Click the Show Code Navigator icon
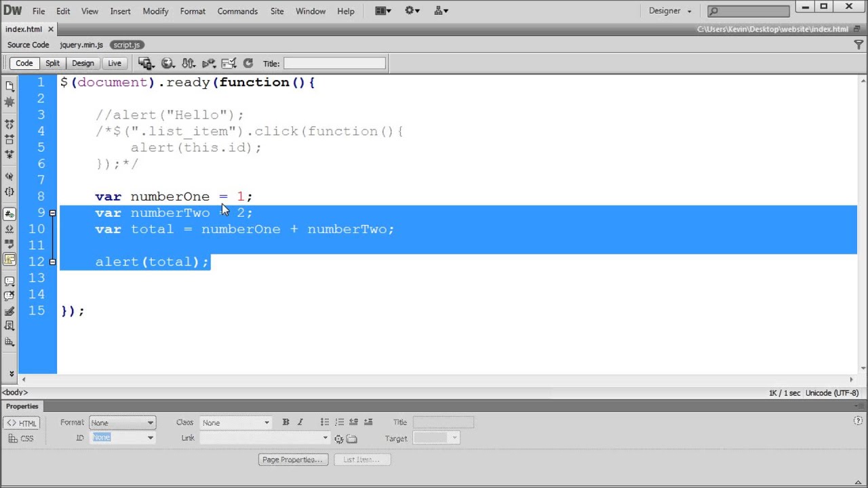868x488 pixels. pyautogui.click(x=9, y=102)
